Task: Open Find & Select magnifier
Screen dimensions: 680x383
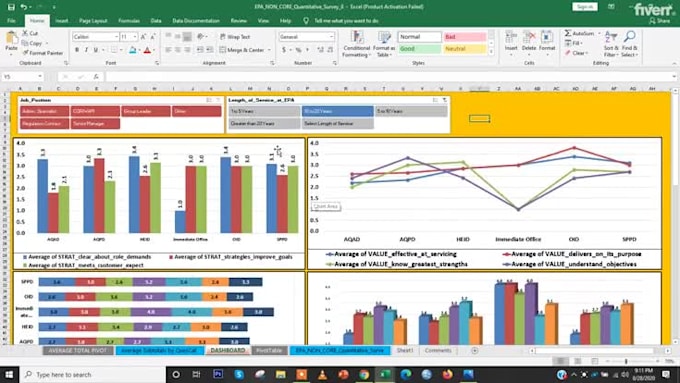Action: click(629, 44)
